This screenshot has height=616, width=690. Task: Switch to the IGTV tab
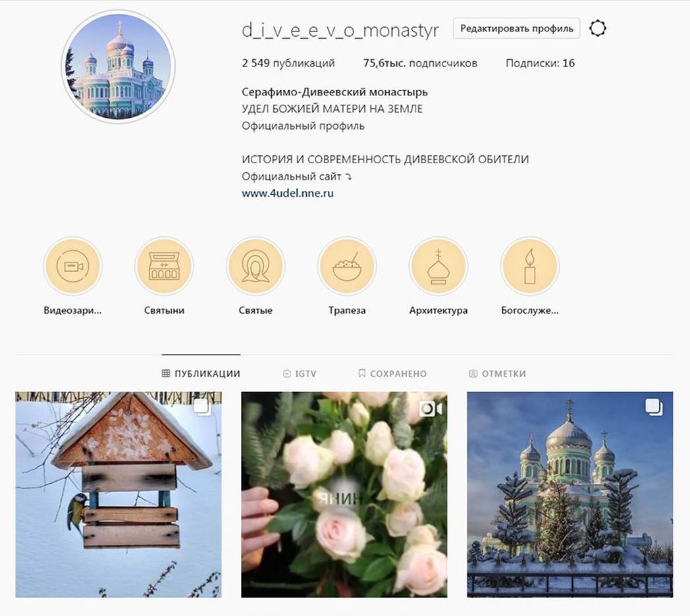pos(299,374)
